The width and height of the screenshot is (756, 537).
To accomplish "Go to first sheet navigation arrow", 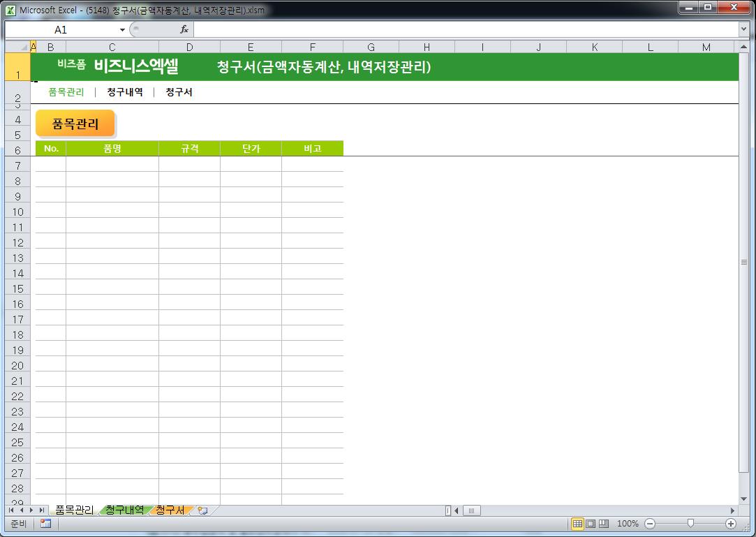I will tap(11, 510).
